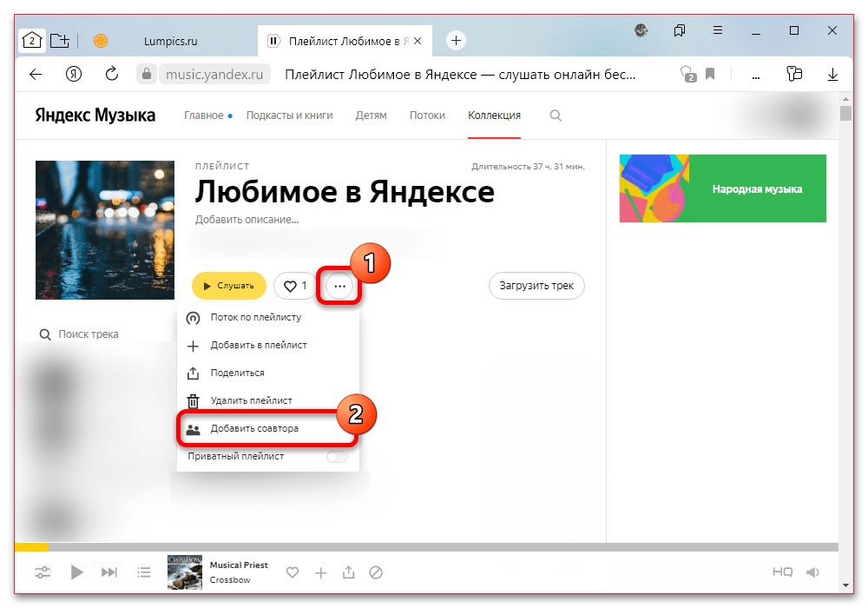Viewport: 868px width, 608px height.
Task: Bookmark this page via the address bar
Action: click(x=710, y=74)
